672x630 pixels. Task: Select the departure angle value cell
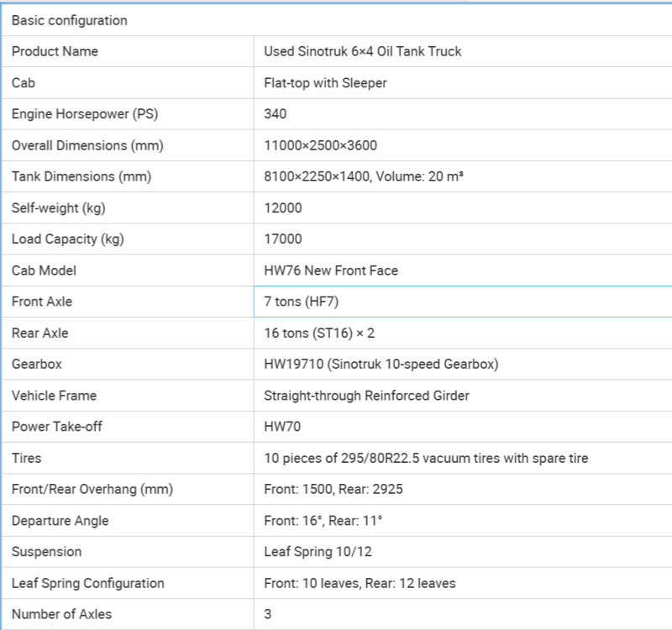[323, 521]
